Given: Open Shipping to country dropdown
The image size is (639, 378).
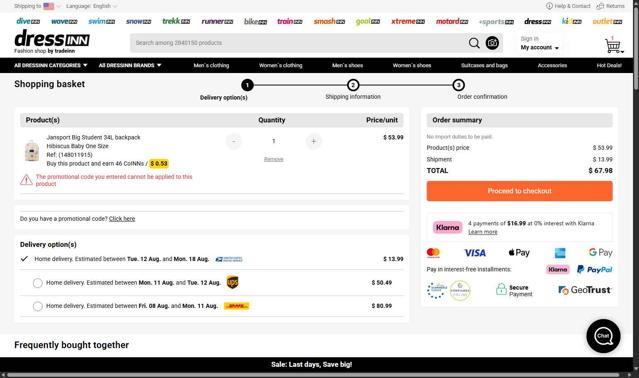Looking at the screenshot, I should 37,6.
